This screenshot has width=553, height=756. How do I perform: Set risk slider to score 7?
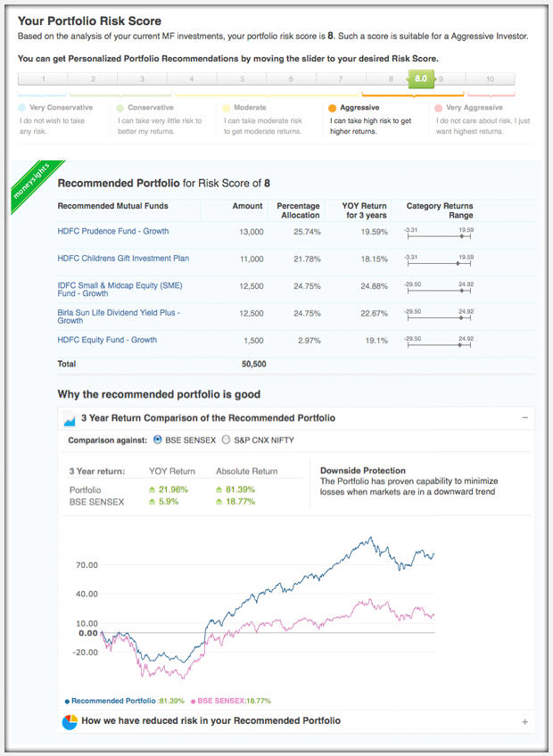341,78
